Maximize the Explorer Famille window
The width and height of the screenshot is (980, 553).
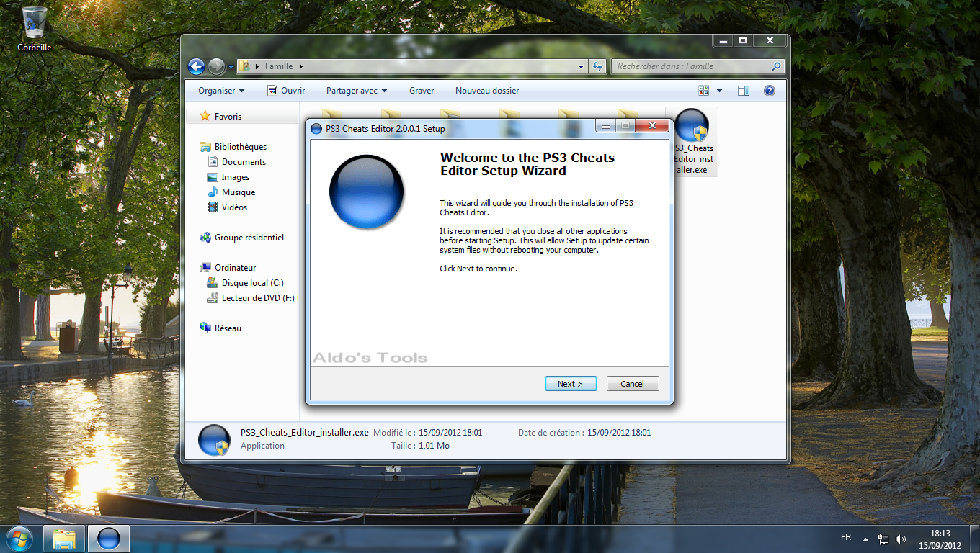pyautogui.click(x=743, y=41)
